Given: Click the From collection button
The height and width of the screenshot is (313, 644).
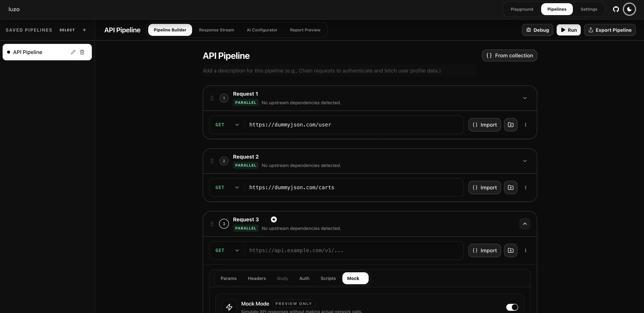Looking at the screenshot, I should (x=509, y=55).
